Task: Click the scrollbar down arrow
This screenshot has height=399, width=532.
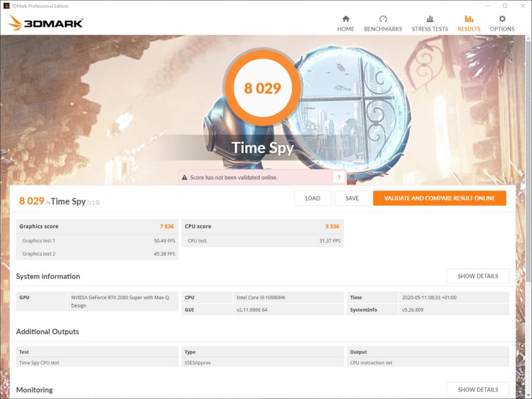Action: (x=528, y=395)
